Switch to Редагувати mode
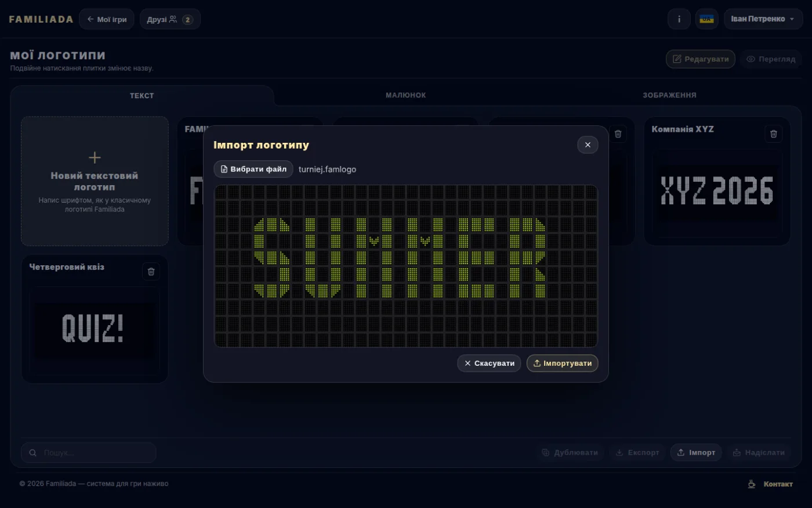This screenshot has height=508, width=812. pyautogui.click(x=701, y=59)
